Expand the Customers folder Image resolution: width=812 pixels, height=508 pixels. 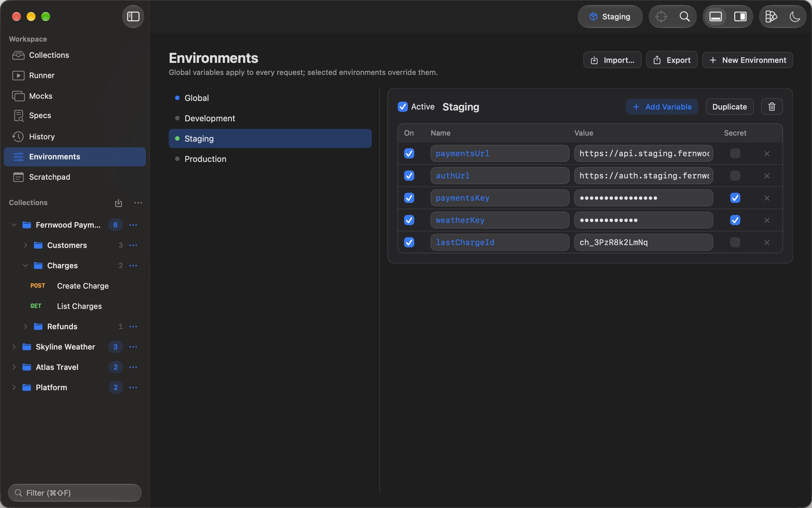point(25,245)
